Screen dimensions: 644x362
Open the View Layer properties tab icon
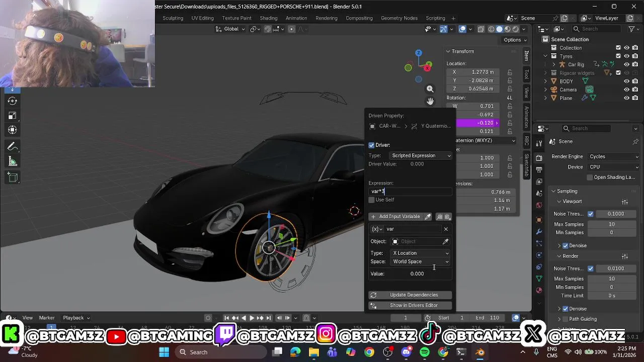[x=539, y=182]
